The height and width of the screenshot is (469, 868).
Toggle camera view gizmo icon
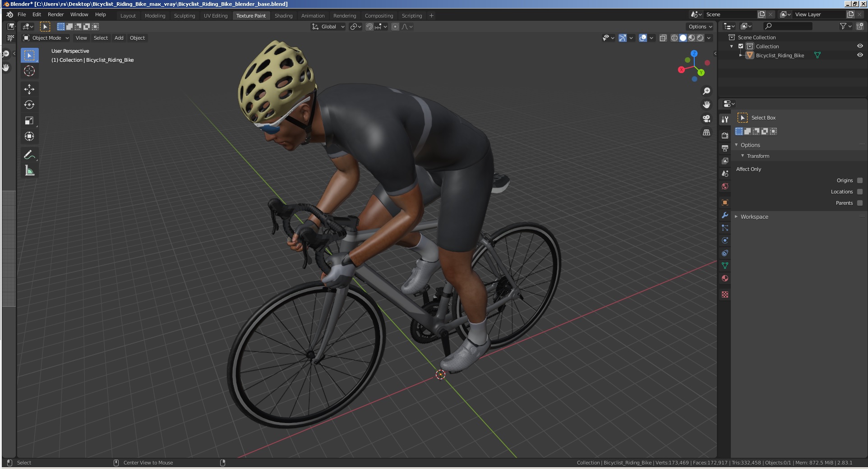coord(706,119)
